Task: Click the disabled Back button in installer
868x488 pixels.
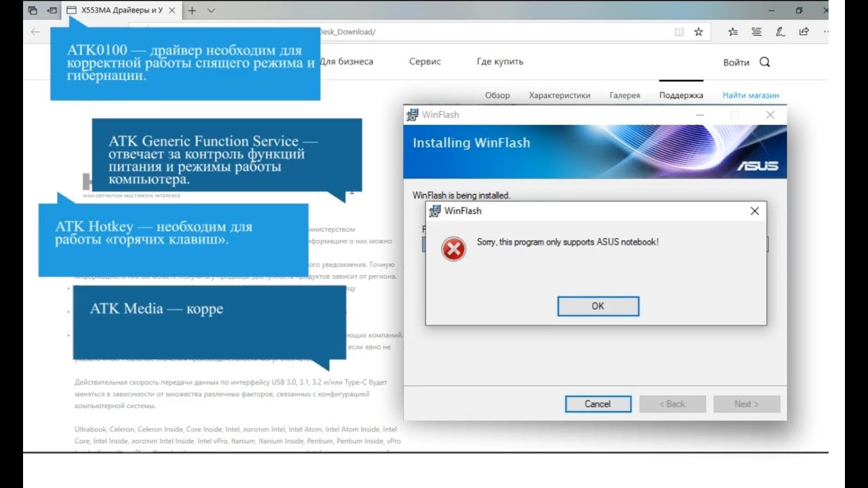Action: coord(672,404)
